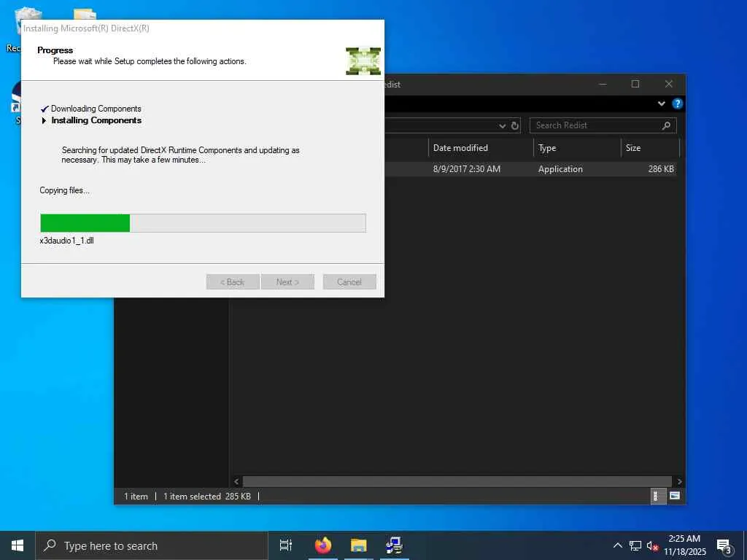The height and width of the screenshot is (560, 747).
Task: Maximize the Explorer Redist window
Action: pyautogui.click(x=635, y=85)
